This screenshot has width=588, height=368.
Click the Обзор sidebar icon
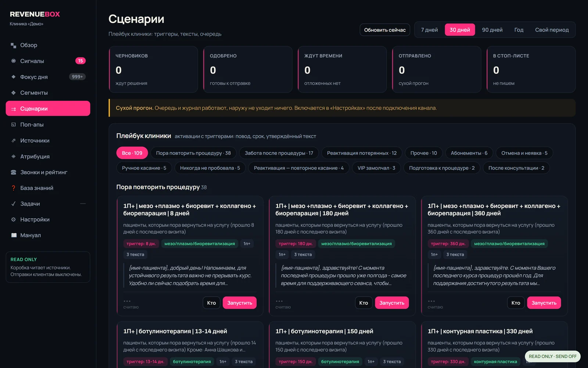pos(14,45)
